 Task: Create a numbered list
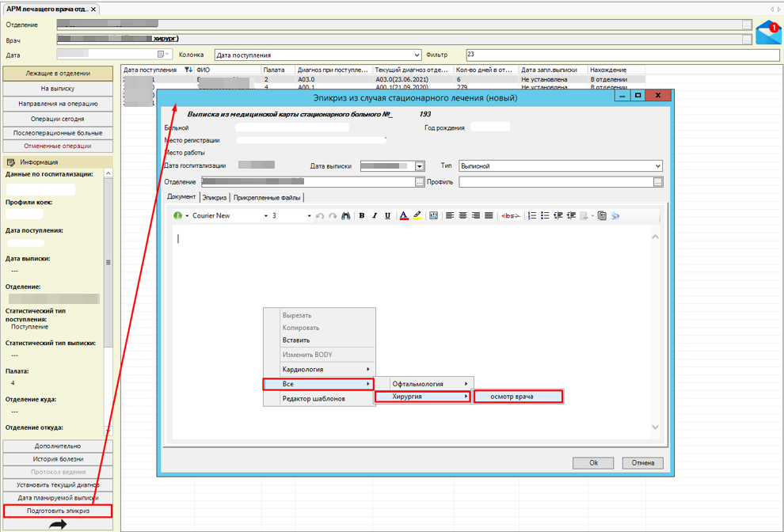(x=532, y=216)
